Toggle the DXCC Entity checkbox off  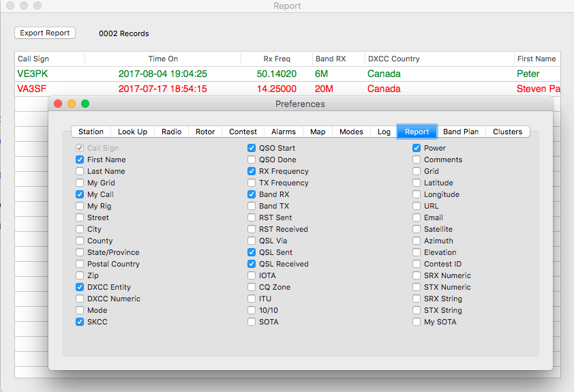pos(80,287)
